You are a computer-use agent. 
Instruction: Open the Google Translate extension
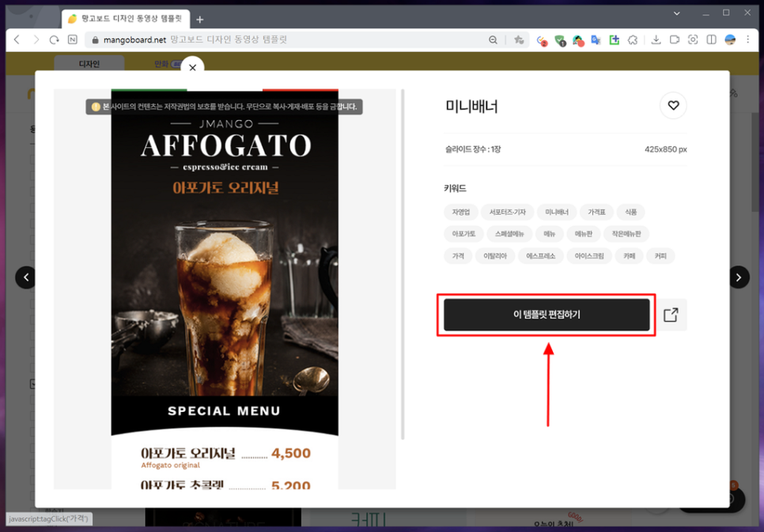point(596,40)
